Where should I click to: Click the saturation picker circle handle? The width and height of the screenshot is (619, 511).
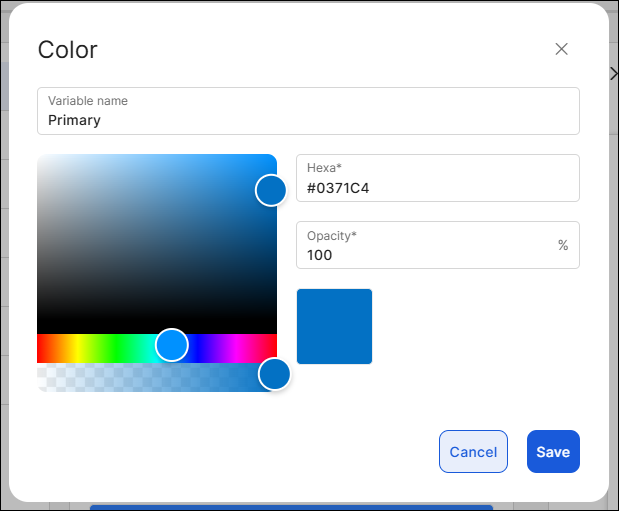coord(271,190)
